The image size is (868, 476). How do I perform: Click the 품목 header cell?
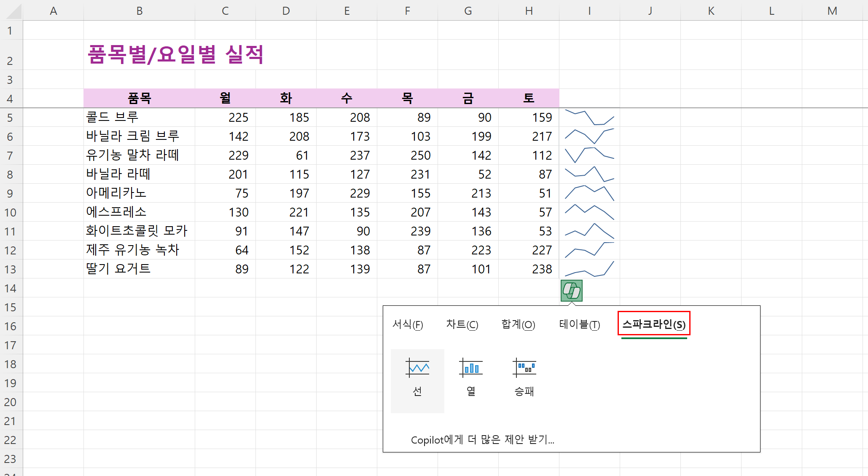click(139, 99)
